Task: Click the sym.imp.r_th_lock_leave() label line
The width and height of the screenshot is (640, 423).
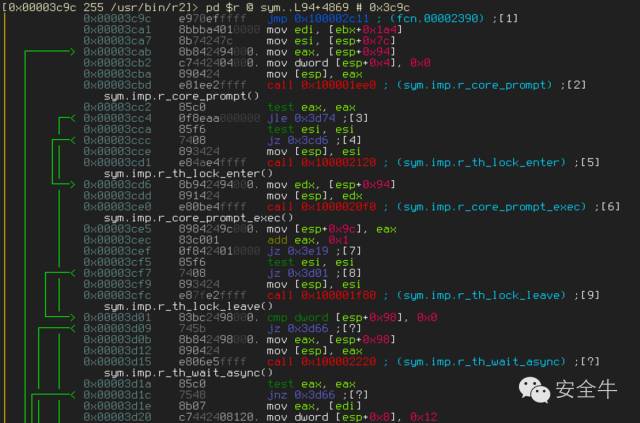Action: [x=188, y=306]
